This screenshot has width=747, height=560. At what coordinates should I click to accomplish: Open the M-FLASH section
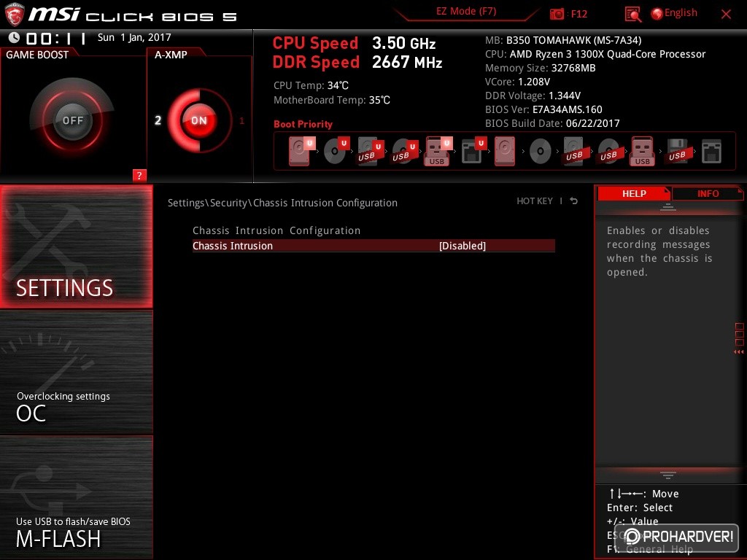[76, 497]
